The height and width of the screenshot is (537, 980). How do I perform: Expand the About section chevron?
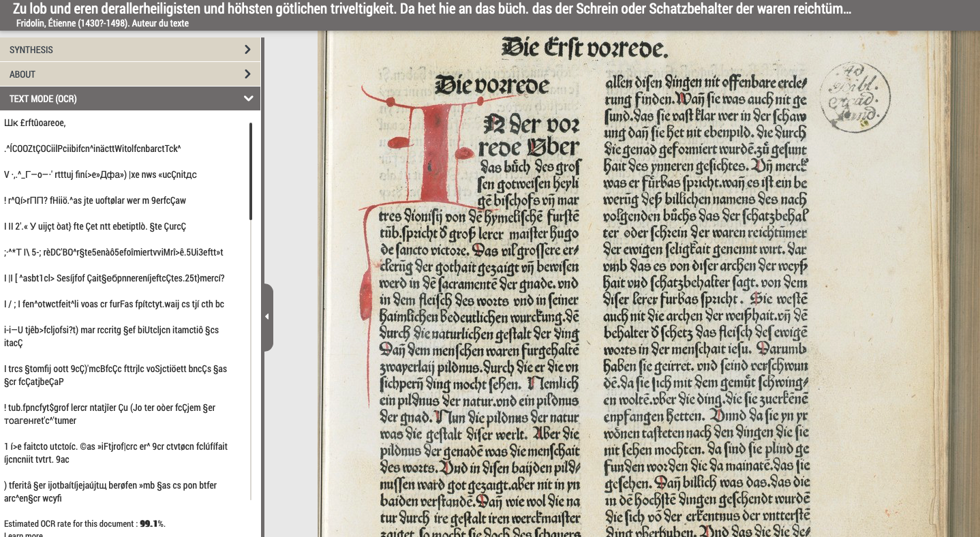[247, 74]
